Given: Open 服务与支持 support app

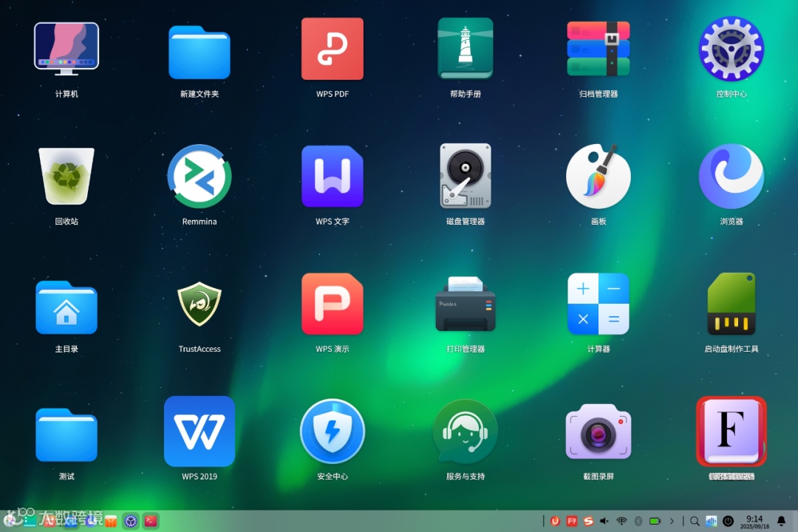Looking at the screenshot, I should point(465,432).
